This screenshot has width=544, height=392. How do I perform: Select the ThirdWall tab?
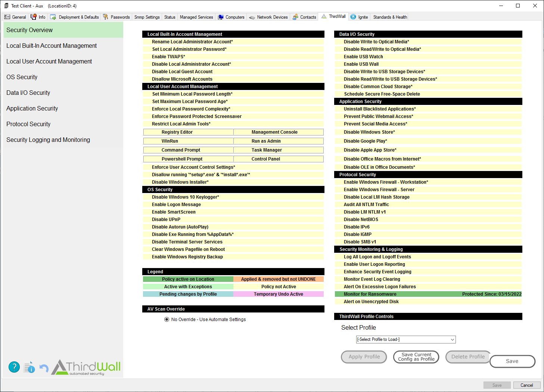[333, 16]
